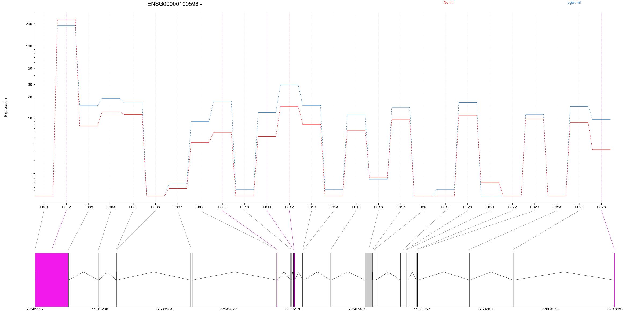Click the E012 exon axis label
The image size is (644, 322).
[x=289, y=207]
